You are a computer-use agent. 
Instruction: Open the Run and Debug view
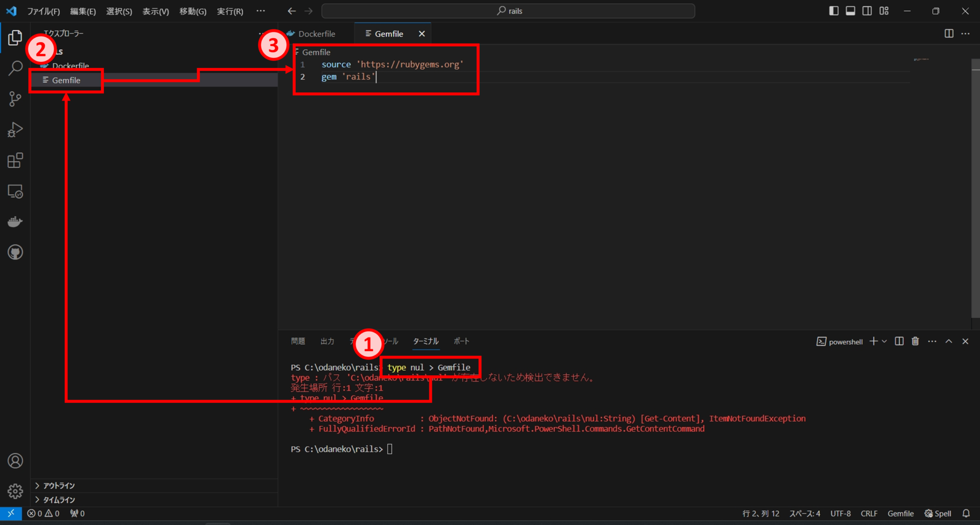point(15,130)
